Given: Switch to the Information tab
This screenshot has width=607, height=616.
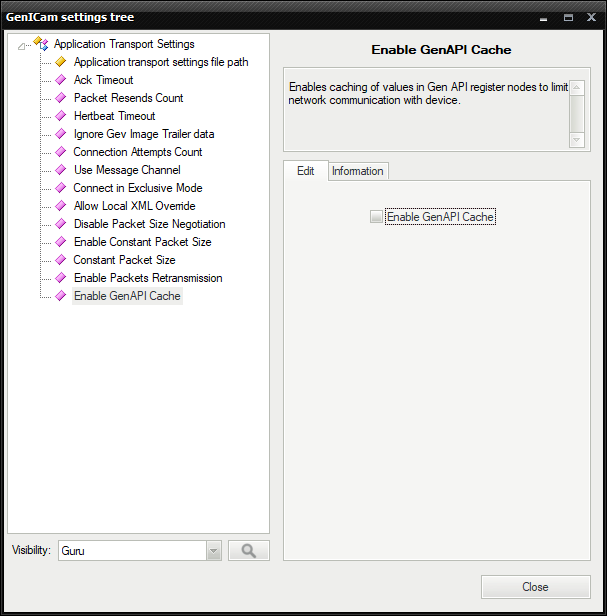Looking at the screenshot, I should point(358,171).
